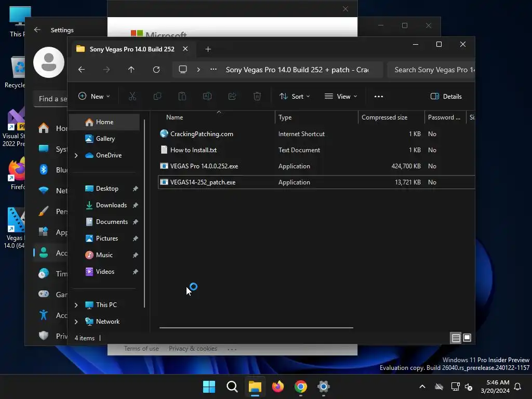Switch to details list view icon
The width and height of the screenshot is (532, 399).
click(456, 338)
